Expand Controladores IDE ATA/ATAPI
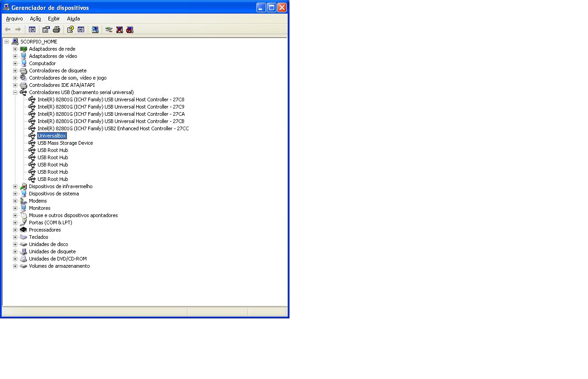The height and width of the screenshot is (379, 588). [15, 85]
